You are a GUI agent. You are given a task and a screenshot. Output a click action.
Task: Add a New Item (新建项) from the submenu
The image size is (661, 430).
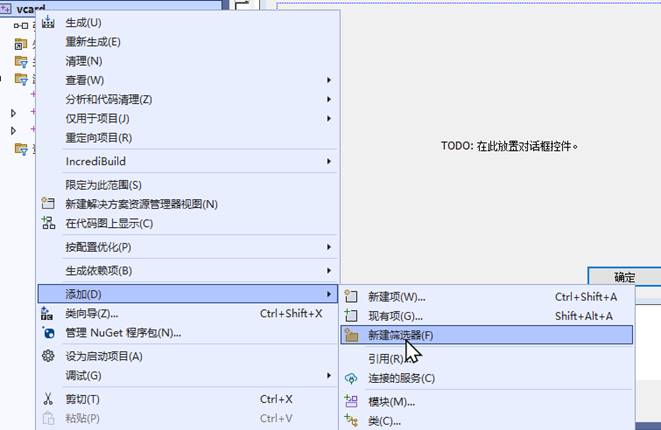[x=396, y=297]
